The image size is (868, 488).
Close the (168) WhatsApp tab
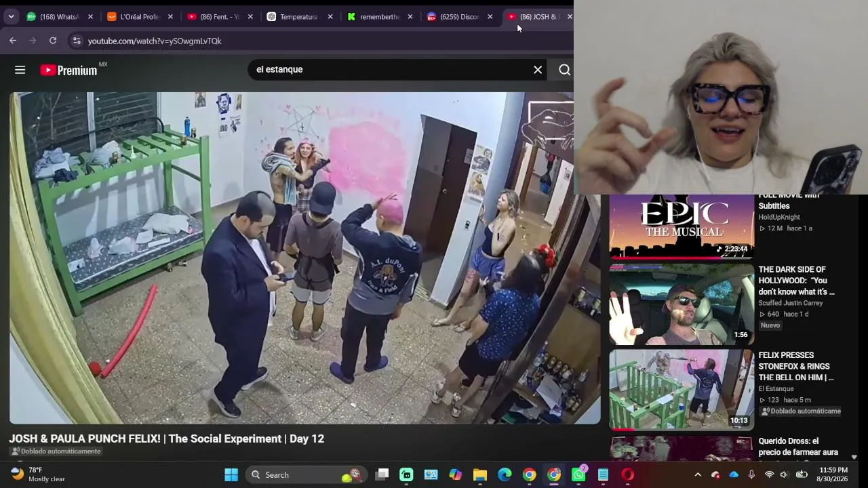click(x=90, y=17)
